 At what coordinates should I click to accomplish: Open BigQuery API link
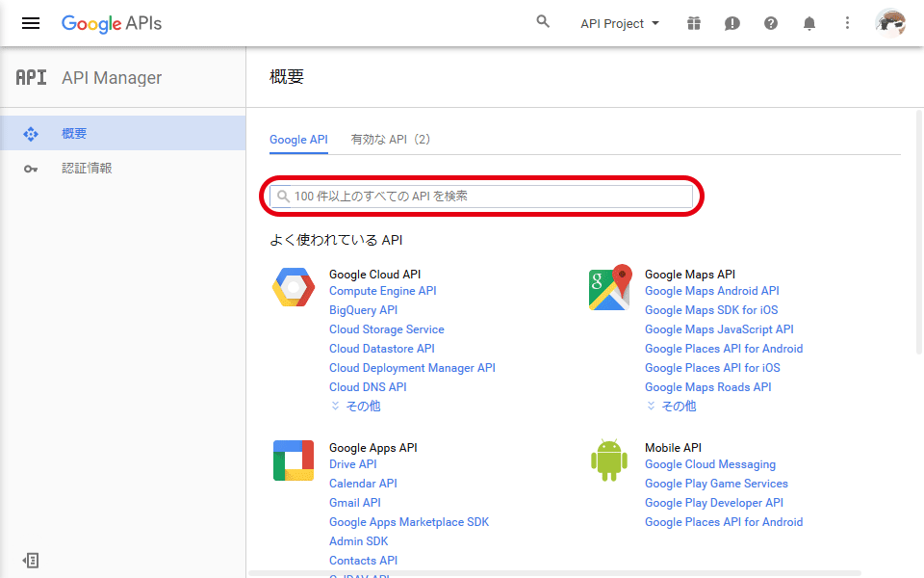pos(363,310)
